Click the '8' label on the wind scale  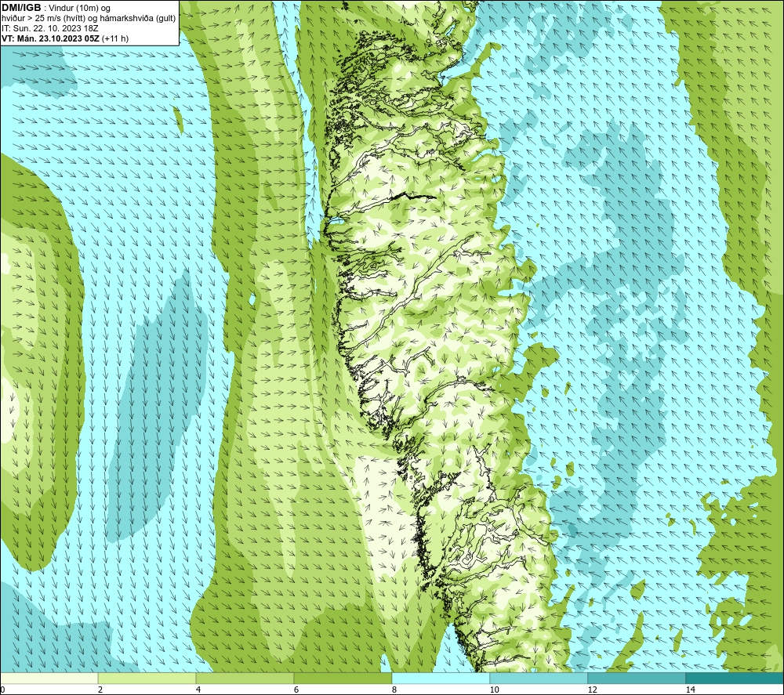click(x=394, y=690)
